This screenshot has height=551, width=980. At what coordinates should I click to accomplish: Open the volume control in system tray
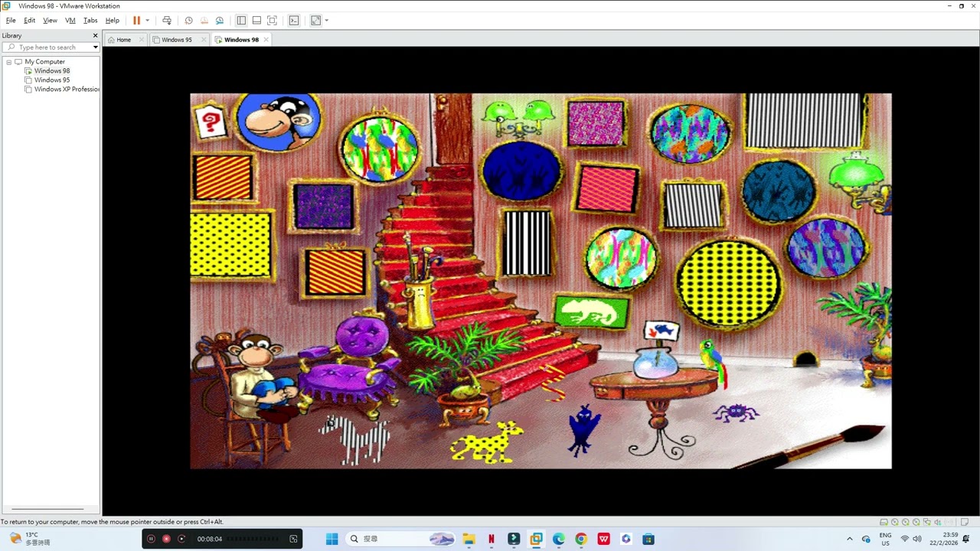pyautogui.click(x=917, y=539)
